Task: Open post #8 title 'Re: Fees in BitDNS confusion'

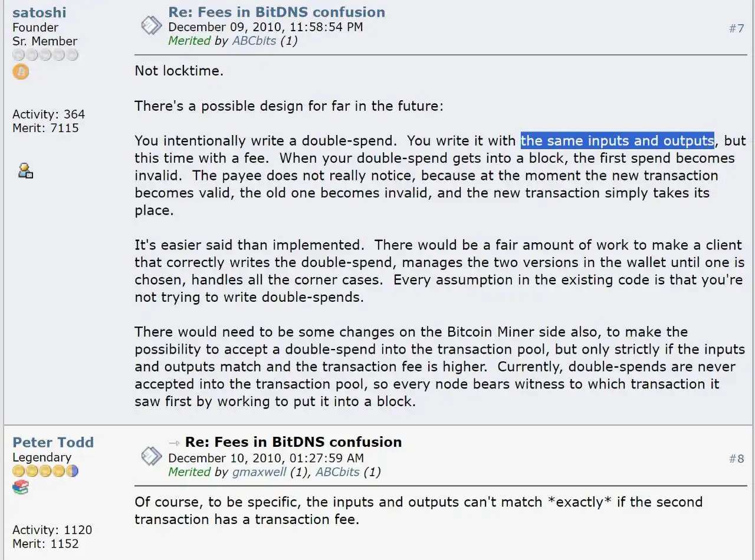Action: pos(293,442)
